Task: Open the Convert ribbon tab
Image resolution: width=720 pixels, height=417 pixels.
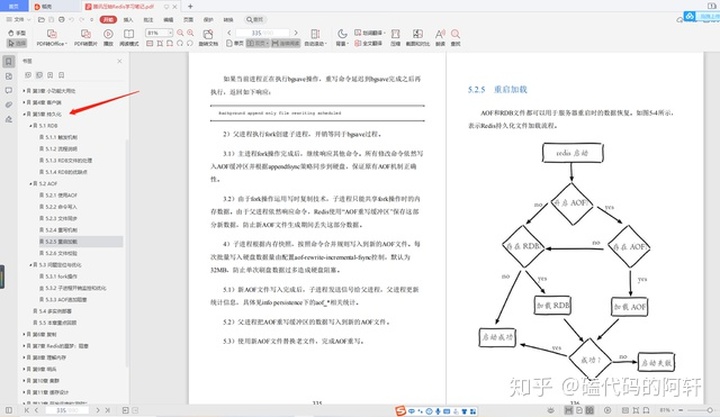Action: pyautogui.click(x=228, y=20)
